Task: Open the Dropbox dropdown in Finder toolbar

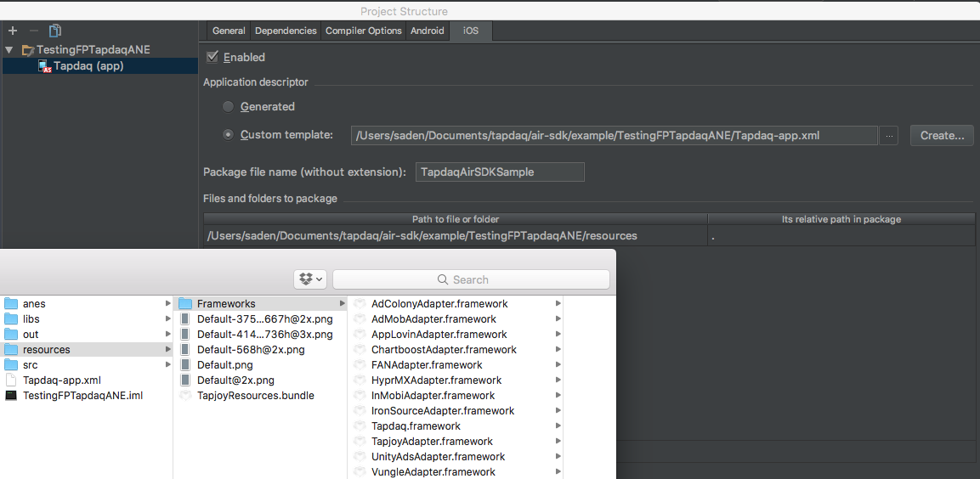Action: coord(310,279)
